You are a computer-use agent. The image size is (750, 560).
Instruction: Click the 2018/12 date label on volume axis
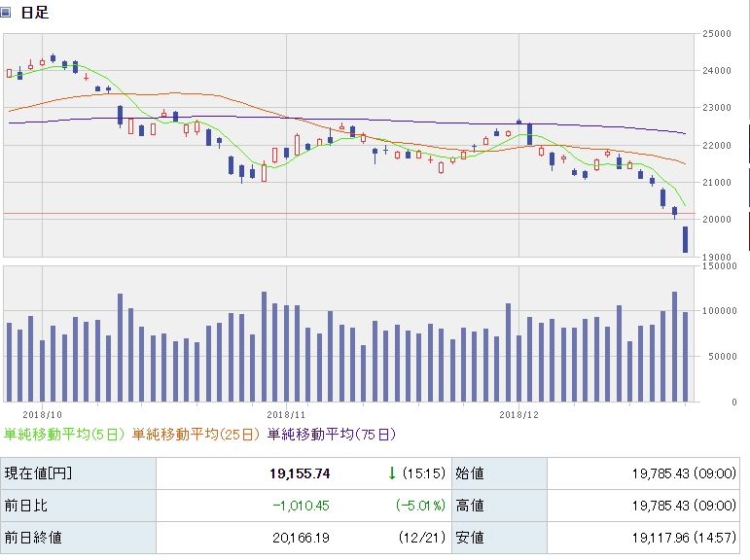point(519,414)
